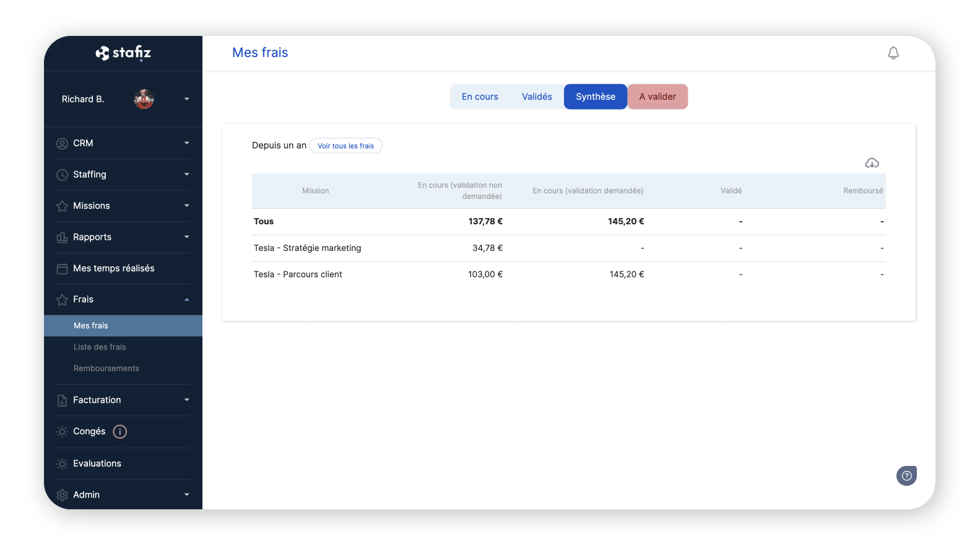Download the expense summary via cloud icon

pos(872,163)
